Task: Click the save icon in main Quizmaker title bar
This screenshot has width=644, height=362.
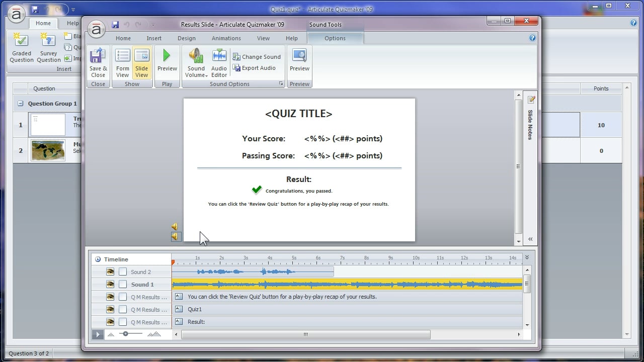Action: (x=35, y=10)
